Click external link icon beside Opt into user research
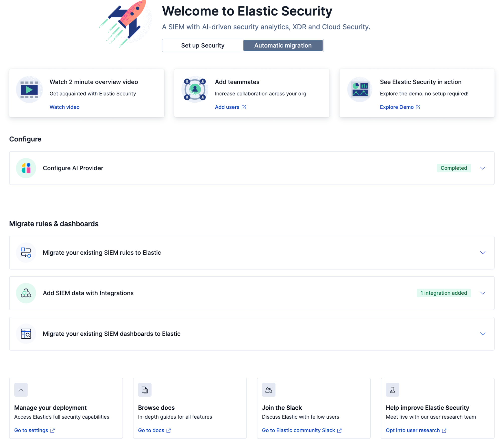The width and height of the screenshot is (501, 448). point(444,431)
